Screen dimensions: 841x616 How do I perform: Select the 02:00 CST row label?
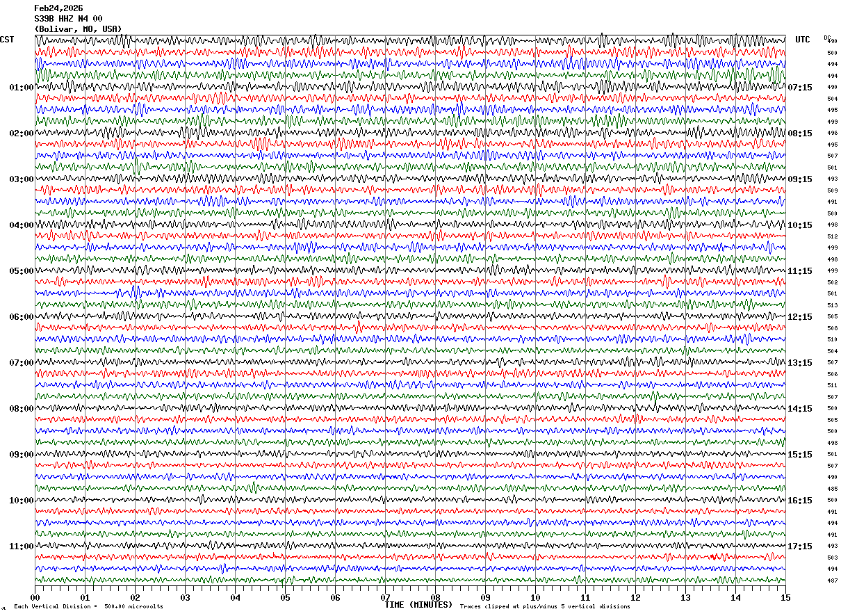pyautogui.click(x=21, y=133)
